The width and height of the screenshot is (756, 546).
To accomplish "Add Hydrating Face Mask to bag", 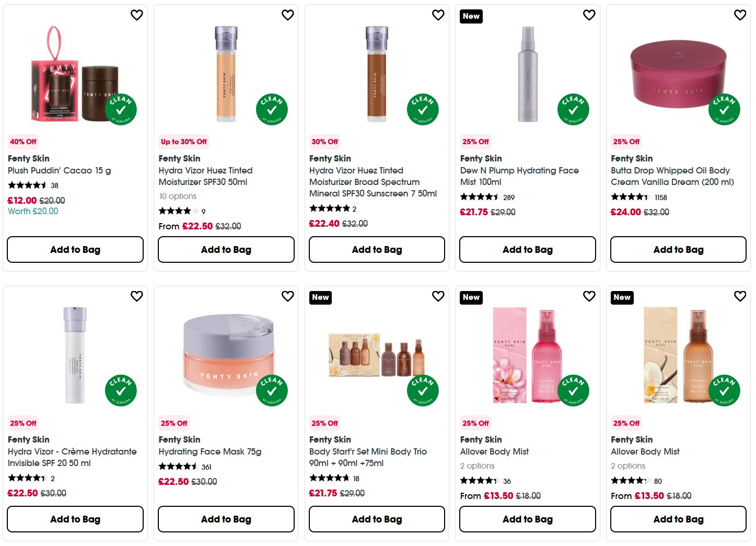I will (226, 519).
